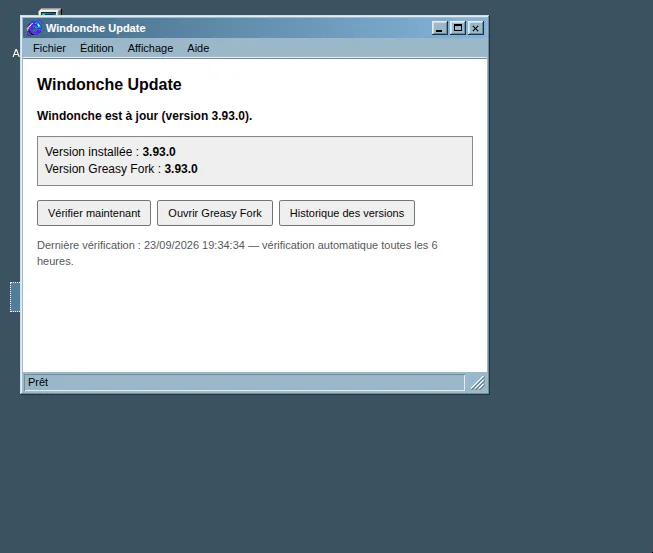Open the Affichage menu
Image resolution: width=653 pixels, height=553 pixels.
point(150,48)
